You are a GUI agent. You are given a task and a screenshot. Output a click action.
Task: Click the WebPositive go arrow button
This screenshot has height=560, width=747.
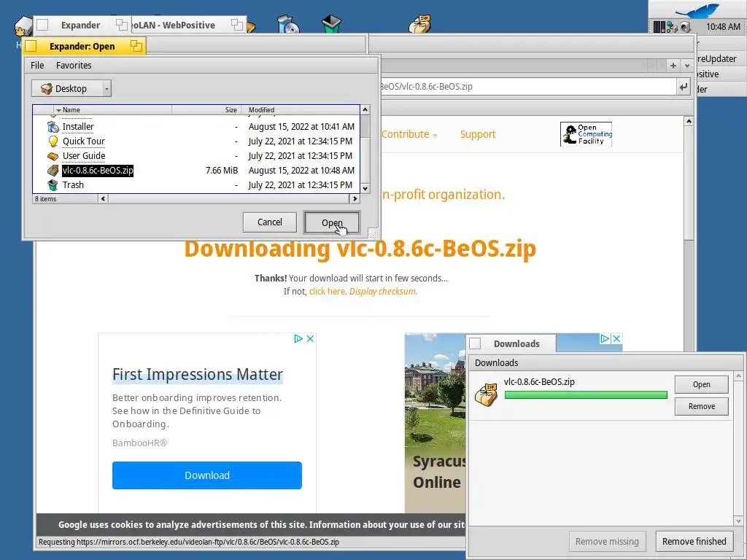(x=684, y=87)
